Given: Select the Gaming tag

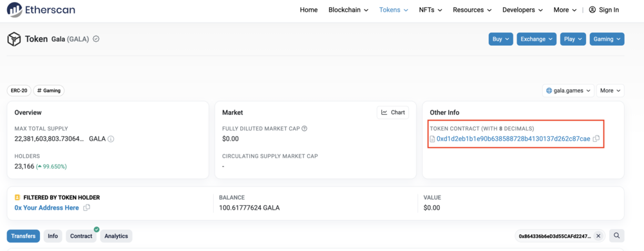Looking at the screenshot, I should pos(49,90).
